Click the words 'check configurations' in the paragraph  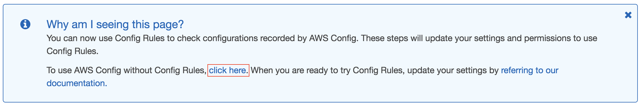click(217, 38)
